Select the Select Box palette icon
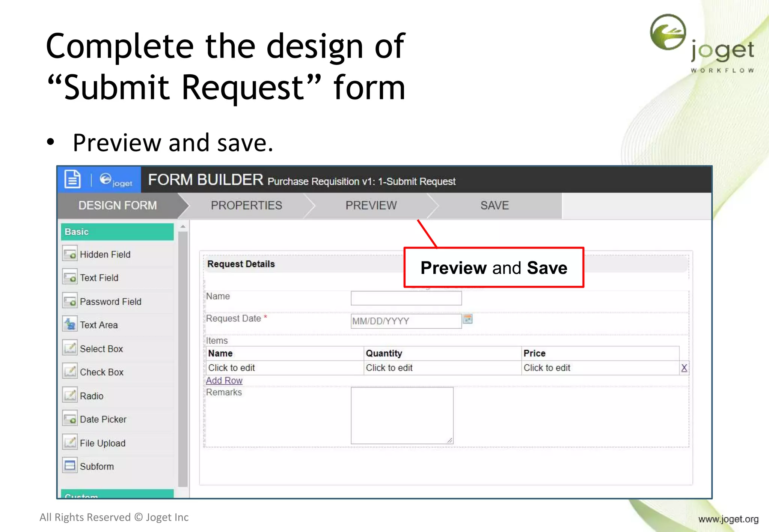Image resolution: width=769 pixels, height=532 pixels. coord(70,348)
